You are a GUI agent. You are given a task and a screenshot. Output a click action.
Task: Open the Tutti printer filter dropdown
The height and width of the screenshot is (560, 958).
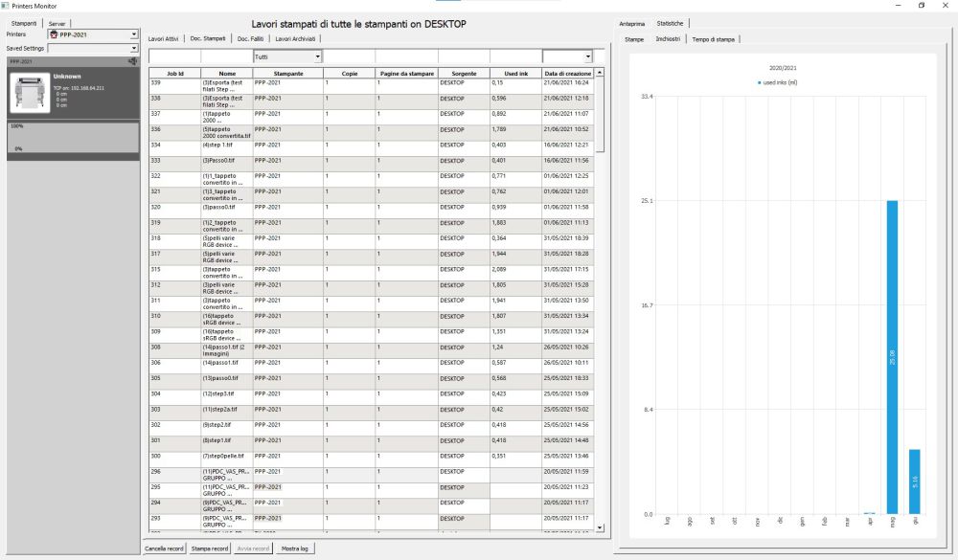287,56
